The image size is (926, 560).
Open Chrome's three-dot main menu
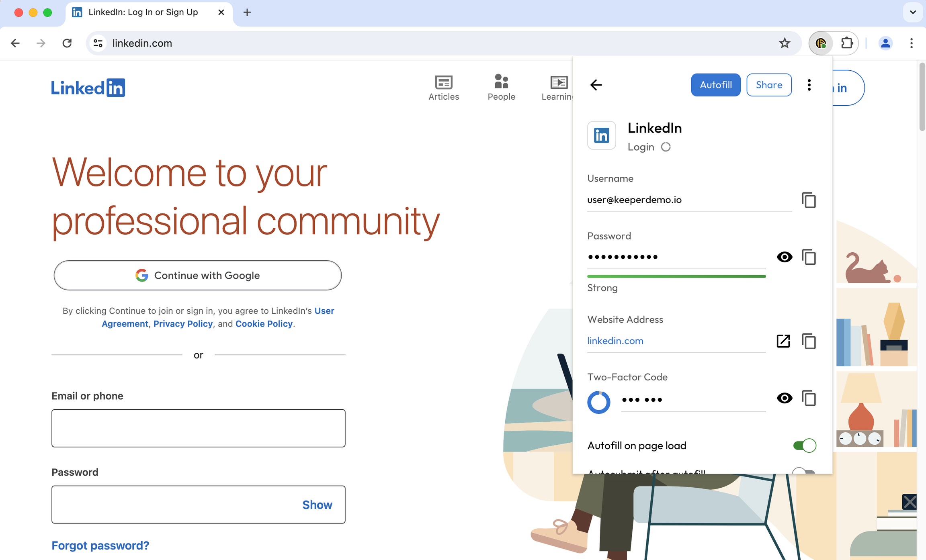pos(911,43)
